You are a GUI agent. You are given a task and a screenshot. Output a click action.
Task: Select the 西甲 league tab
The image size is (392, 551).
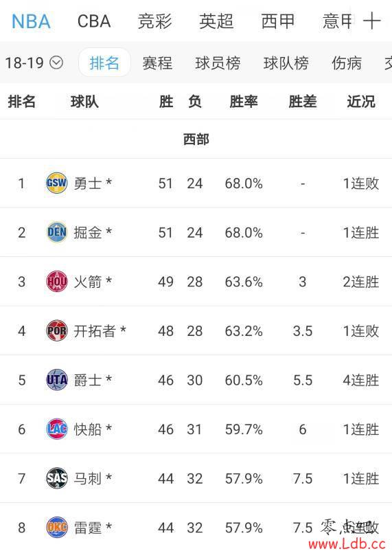(x=277, y=21)
